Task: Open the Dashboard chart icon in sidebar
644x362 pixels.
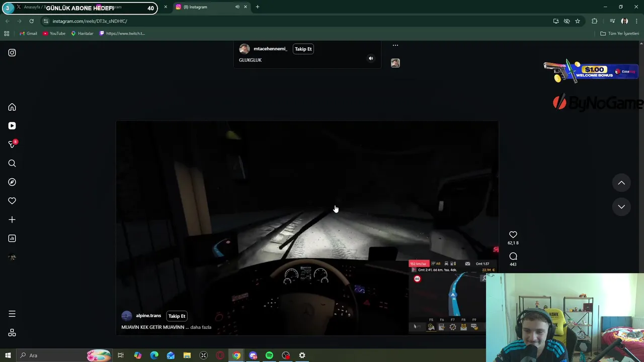Action: click(12, 238)
